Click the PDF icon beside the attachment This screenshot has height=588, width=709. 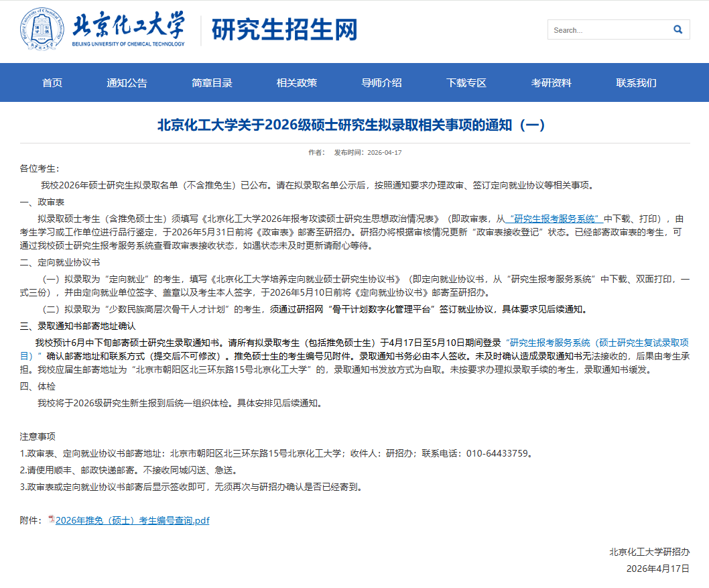[52, 519]
